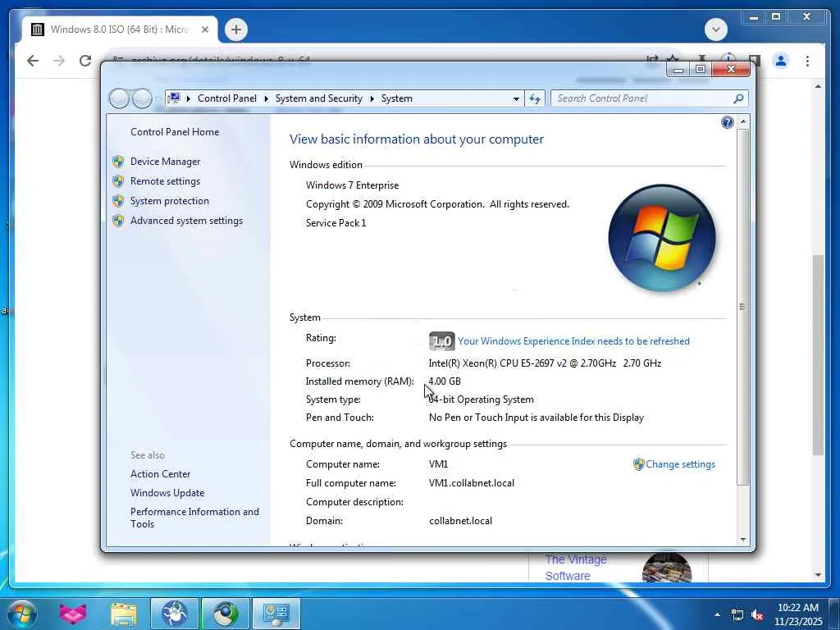Click the network icon in system tray
Image resolution: width=840 pixels, height=630 pixels.
tap(737, 615)
